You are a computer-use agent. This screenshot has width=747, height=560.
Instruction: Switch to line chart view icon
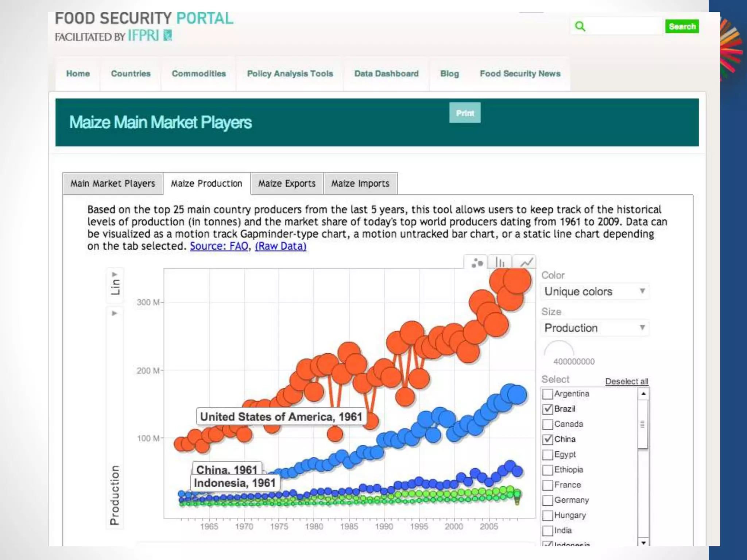(526, 262)
